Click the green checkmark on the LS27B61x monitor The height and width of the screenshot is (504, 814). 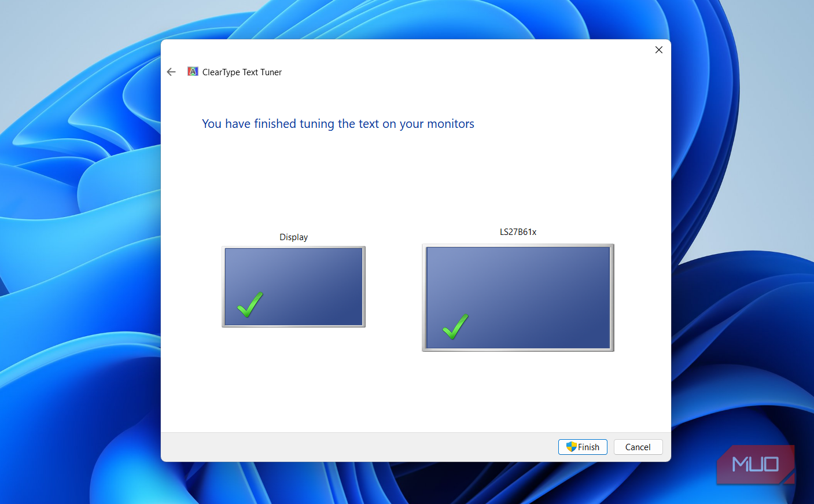click(x=455, y=327)
